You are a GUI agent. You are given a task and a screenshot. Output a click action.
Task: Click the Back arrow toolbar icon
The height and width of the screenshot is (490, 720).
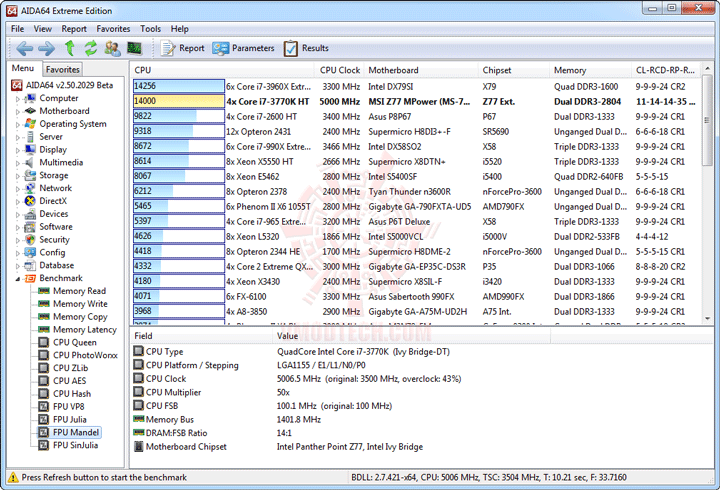24,48
